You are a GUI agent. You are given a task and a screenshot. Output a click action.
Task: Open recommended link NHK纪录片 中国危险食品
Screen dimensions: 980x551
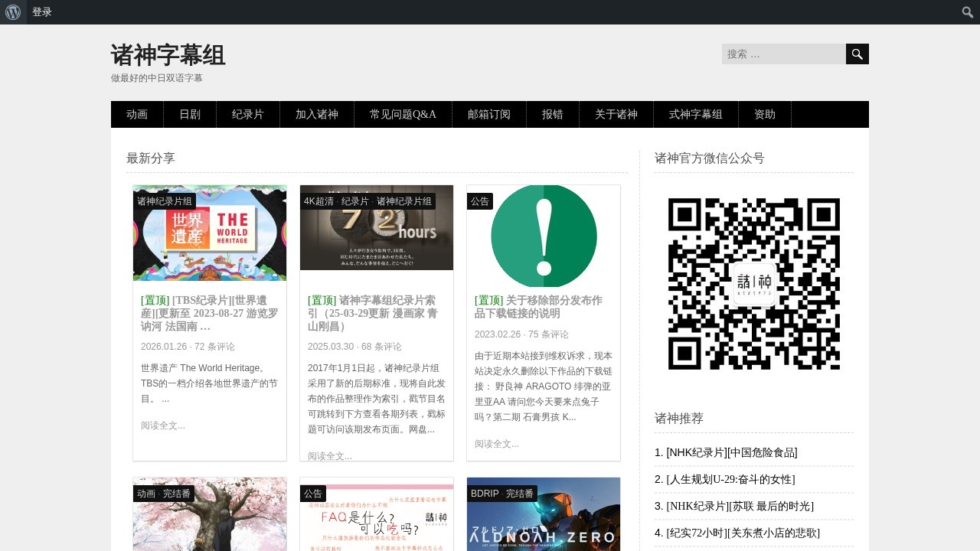click(726, 452)
